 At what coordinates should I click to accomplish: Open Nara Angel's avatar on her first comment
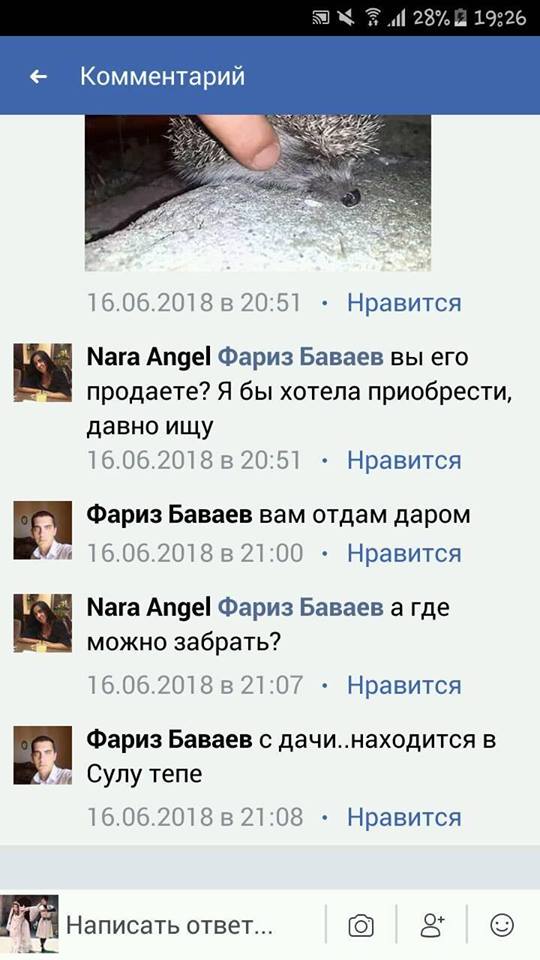(x=42, y=372)
